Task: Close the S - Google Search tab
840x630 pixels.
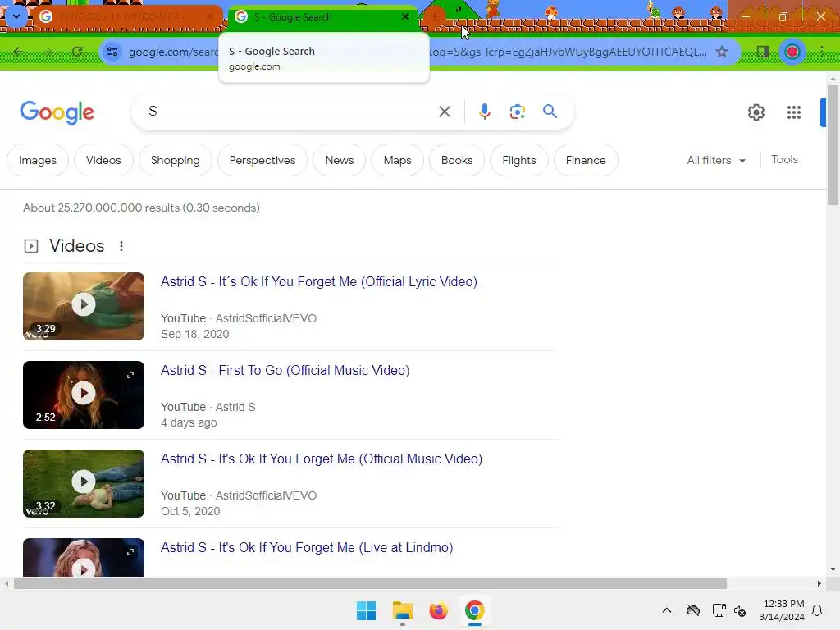Action: tap(405, 16)
